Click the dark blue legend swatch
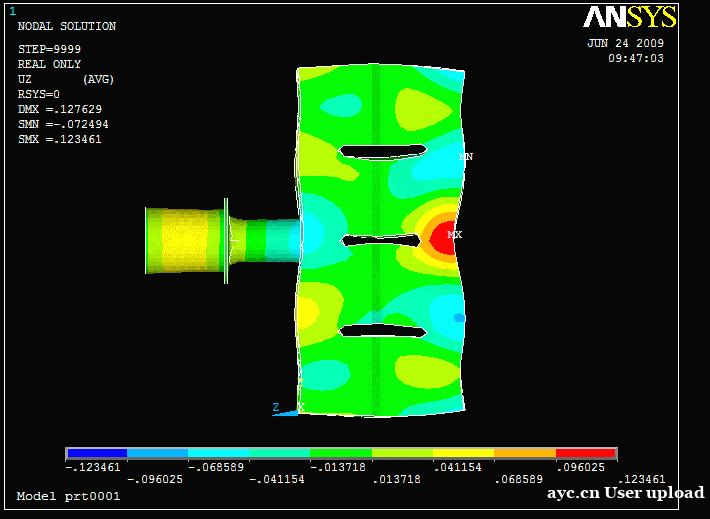 (x=96, y=454)
